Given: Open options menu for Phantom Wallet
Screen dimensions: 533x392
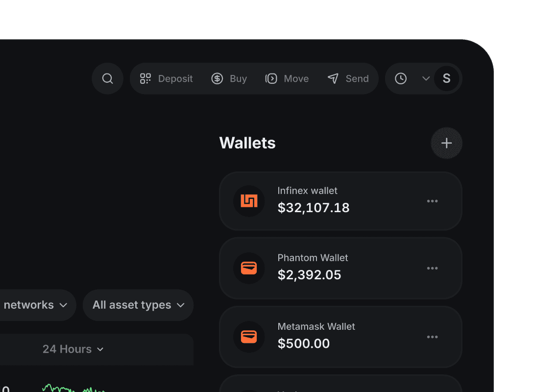Looking at the screenshot, I should point(432,268).
